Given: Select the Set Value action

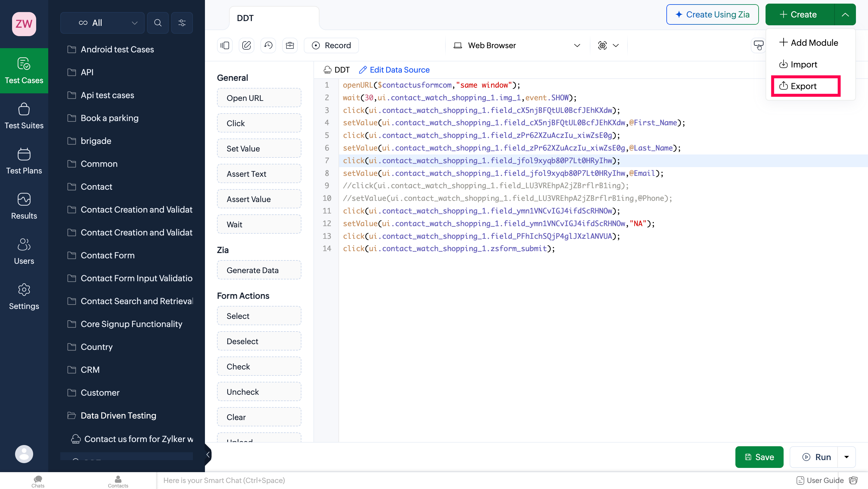Looking at the screenshot, I should coord(259,148).
